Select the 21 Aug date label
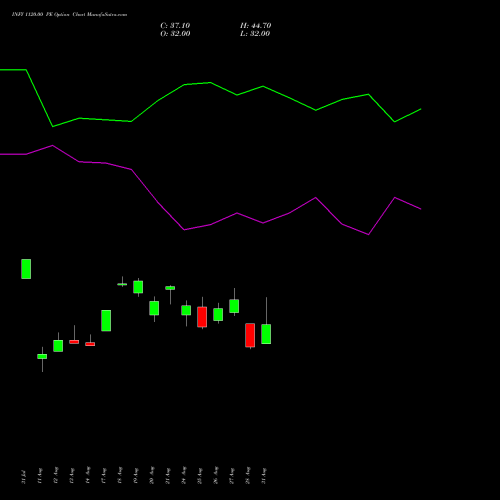 168,476
